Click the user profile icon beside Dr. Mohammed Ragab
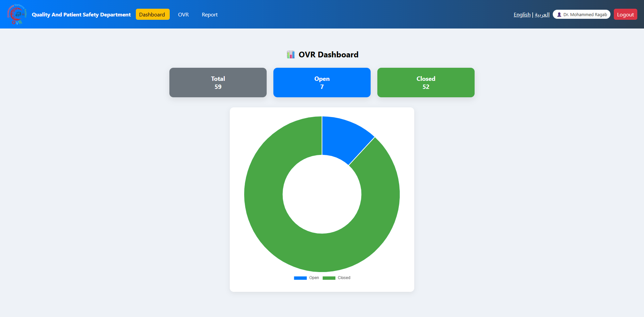This screenshot has width=644, height=317. (559, 14)
